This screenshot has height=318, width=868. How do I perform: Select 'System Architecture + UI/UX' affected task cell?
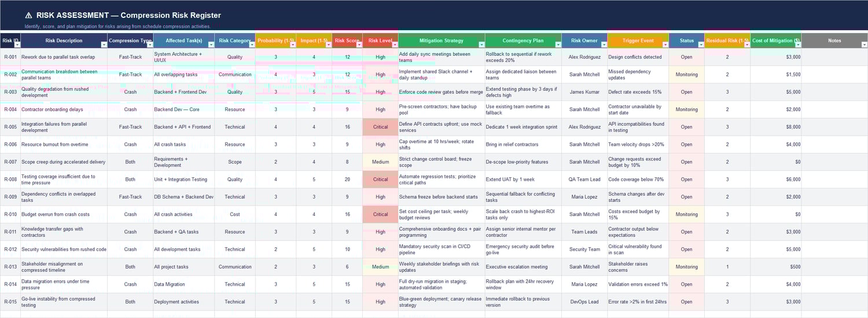pyautogui.click(x=184, y=57)
